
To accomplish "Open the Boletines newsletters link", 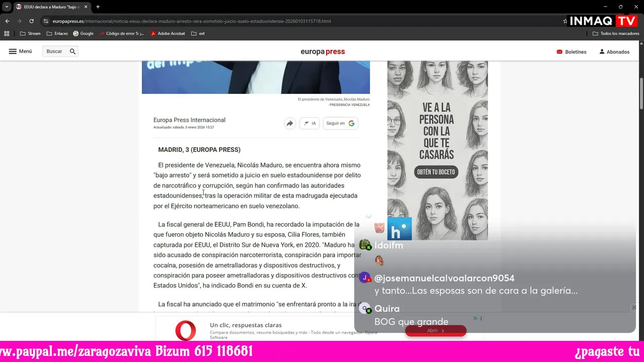I will pyautogui.click(x=572, y=52).
